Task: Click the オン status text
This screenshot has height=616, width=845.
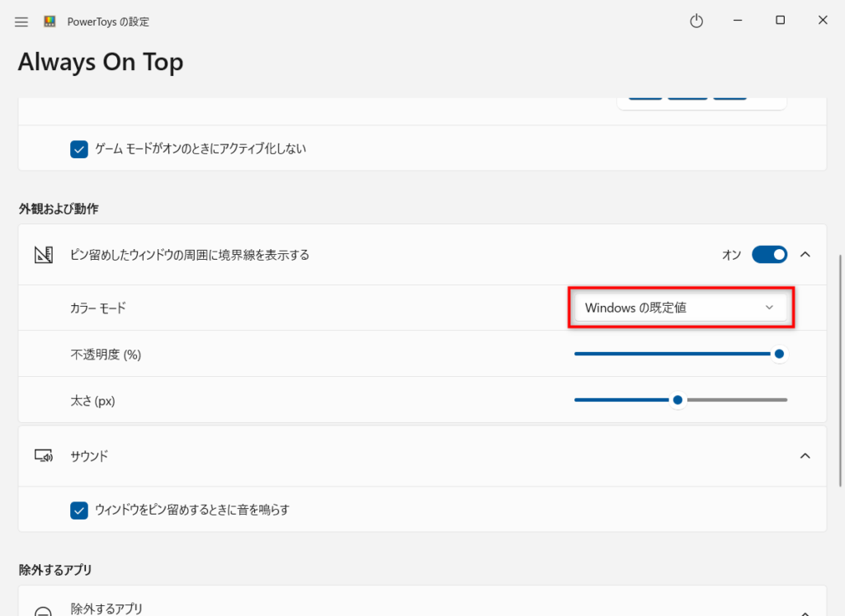Action: 732,255
